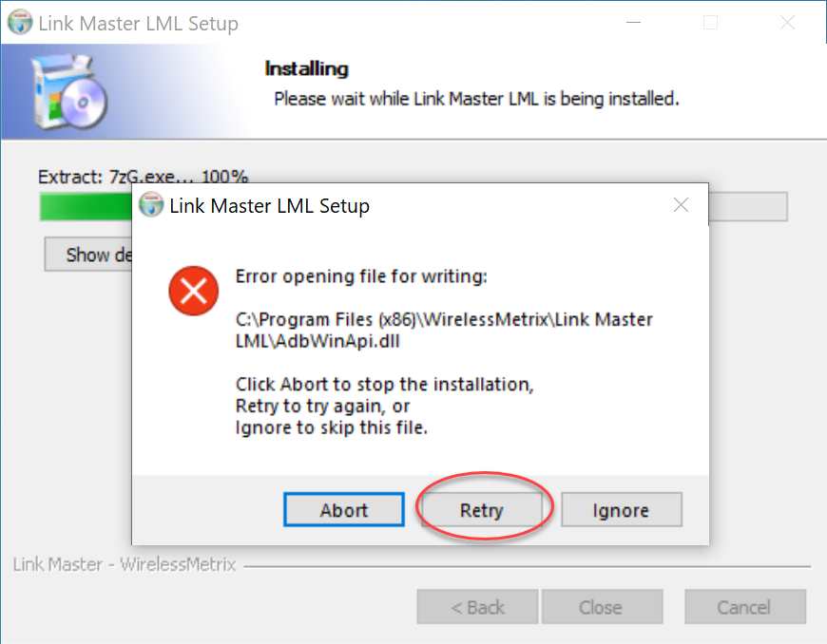827x644 pixels.
Task: Click the unfilled gray end of progress bar
Action: click(748, 206)
